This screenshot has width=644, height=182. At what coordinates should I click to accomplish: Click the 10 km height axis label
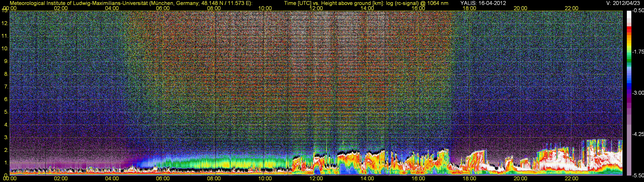[5, 49]
